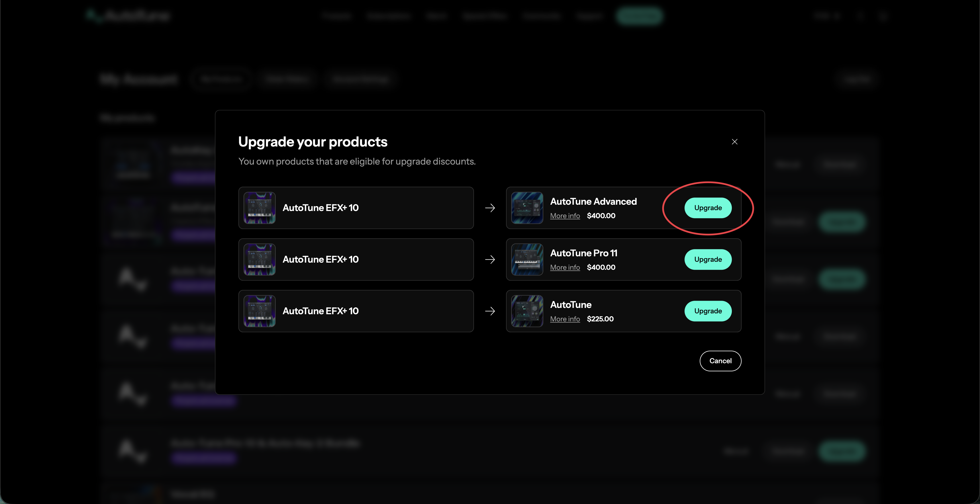Viewport: 980px width, 504px height.
Task: Click the "AutoTune Advanced" product name
Action: pyautogui.click(x=593, y=201)
